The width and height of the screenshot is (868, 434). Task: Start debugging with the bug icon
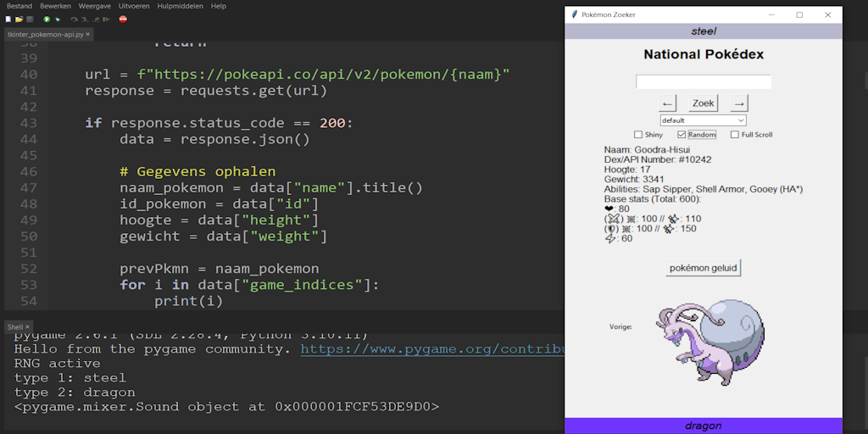pos(58,19)
